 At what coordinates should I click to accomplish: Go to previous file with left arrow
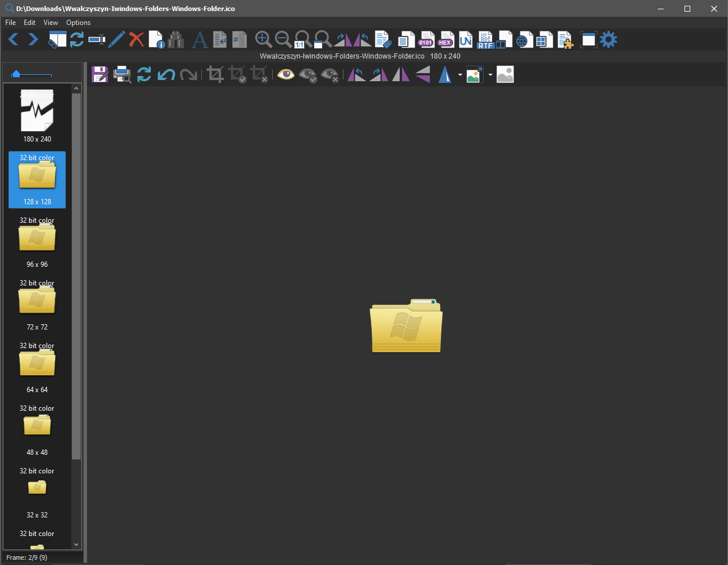click(13, 39)
